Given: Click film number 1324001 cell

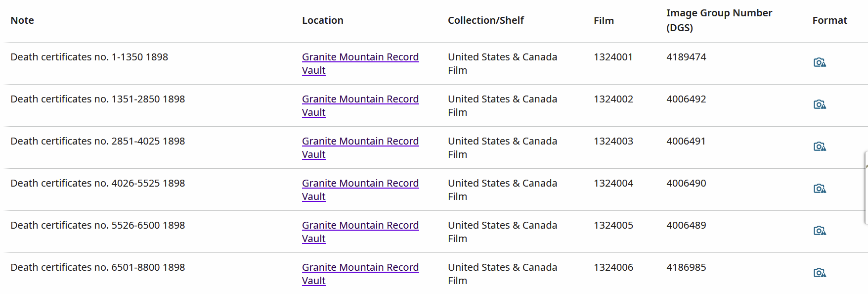Looking at the screenshot, I should pos(613,57).
